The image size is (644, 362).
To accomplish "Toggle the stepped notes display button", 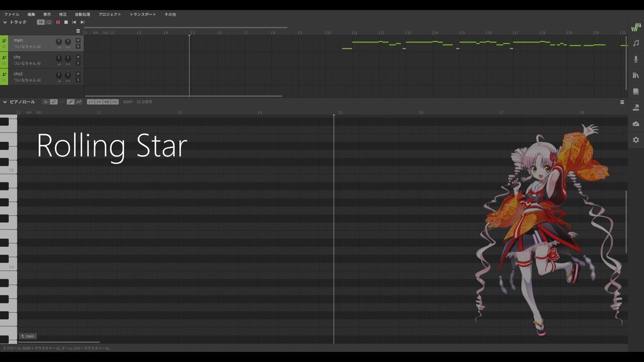I will coord(70,102).
